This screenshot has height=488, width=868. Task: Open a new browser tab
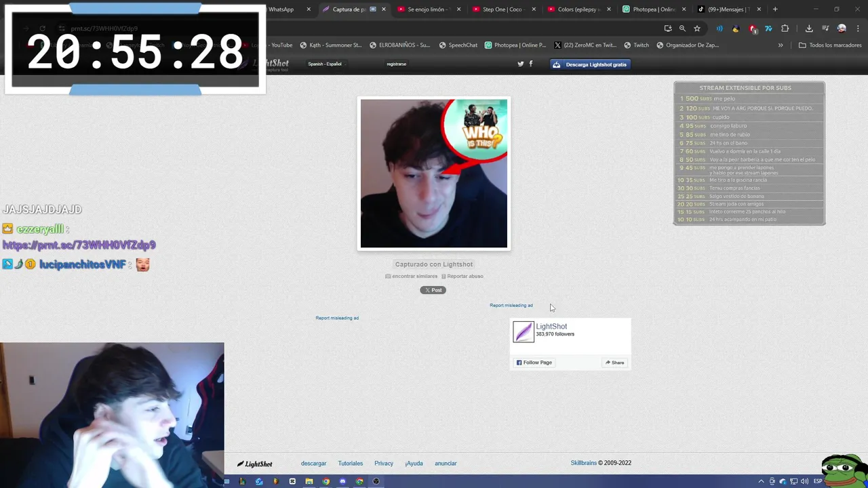pyautogui.click(x=775, y=9)
